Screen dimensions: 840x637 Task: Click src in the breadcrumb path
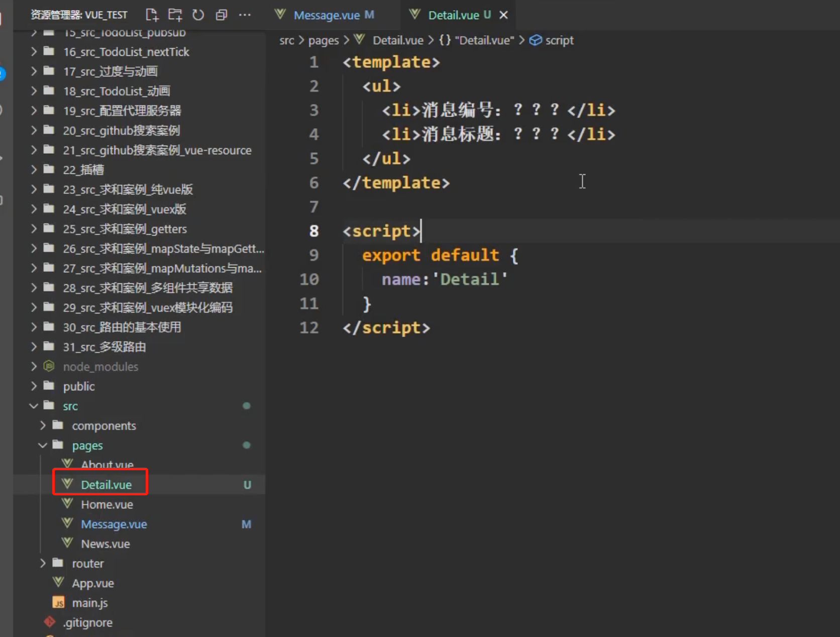coord(286,40)
